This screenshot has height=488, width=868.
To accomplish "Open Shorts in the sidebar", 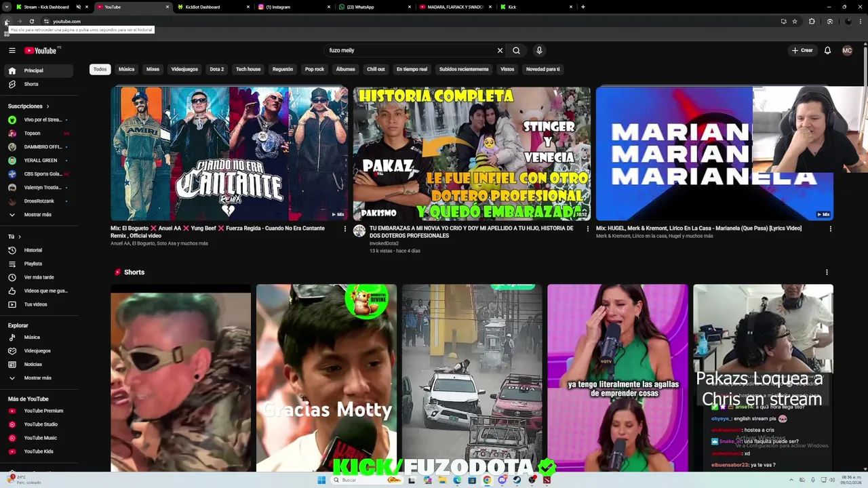I will [x=38, y=84].
